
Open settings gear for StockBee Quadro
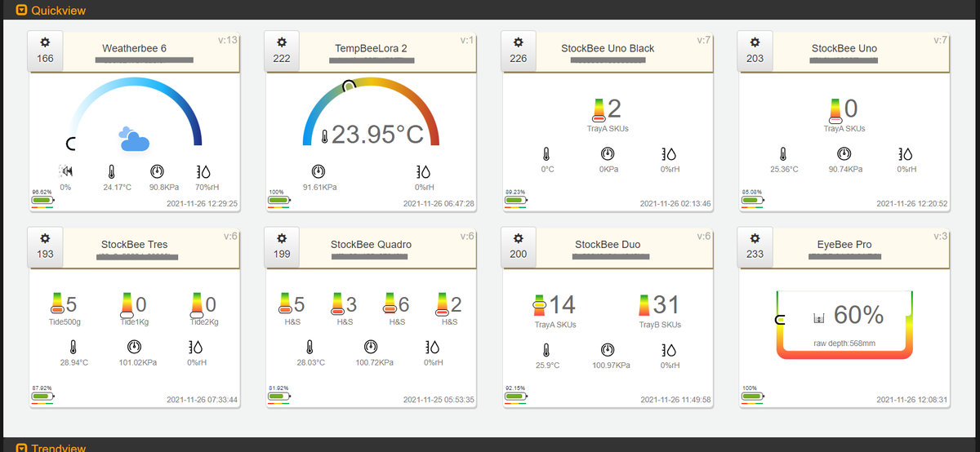pyautogui.click(x=282, y=238)
